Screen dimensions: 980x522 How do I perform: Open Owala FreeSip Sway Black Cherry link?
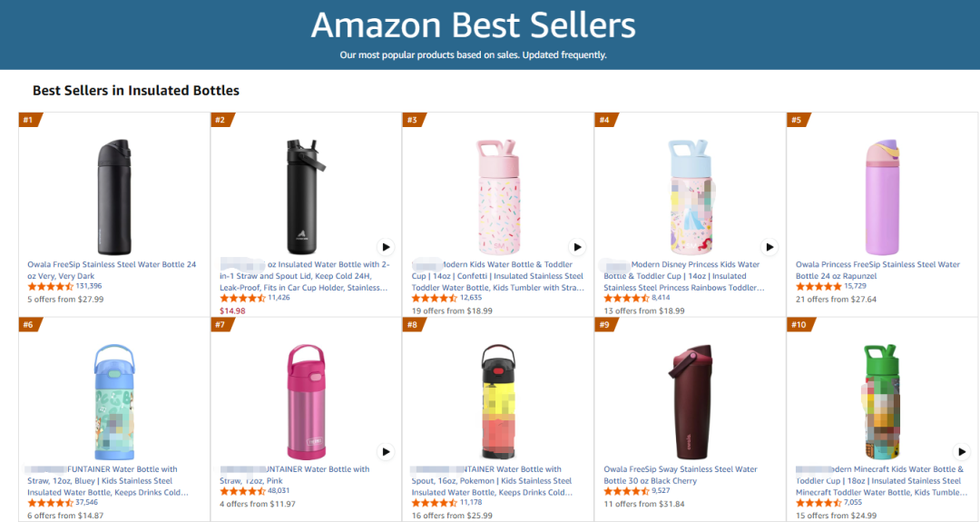pos(680,475)
